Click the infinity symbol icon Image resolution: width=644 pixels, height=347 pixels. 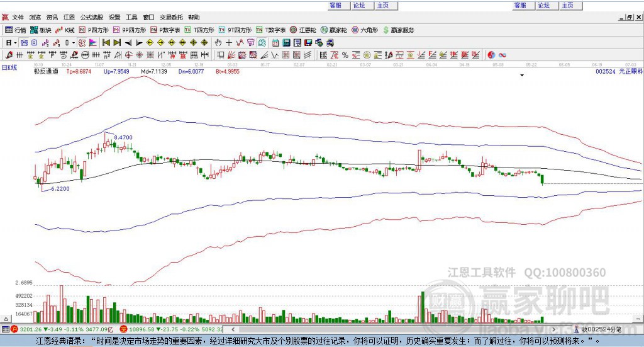click(x=502, y=55)
